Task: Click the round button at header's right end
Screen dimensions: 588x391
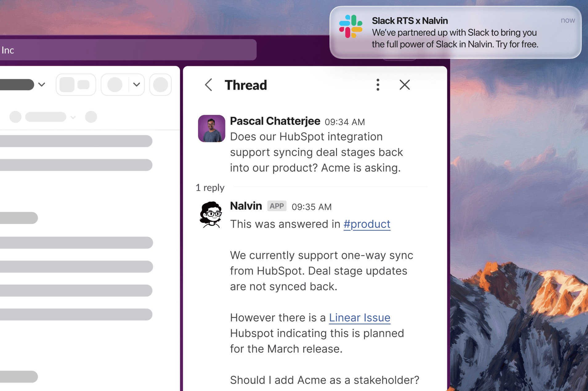Action: click(160, 84)
